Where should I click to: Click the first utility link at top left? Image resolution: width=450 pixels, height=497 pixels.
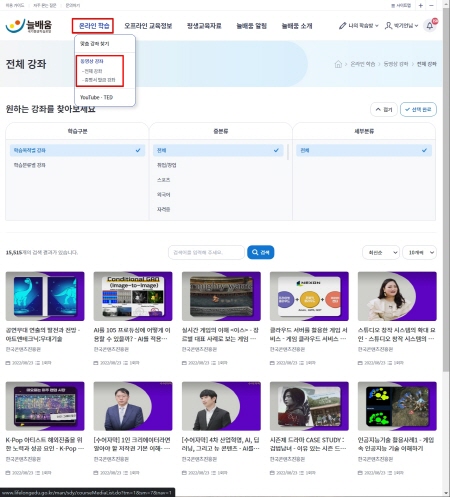coord(15,5)
